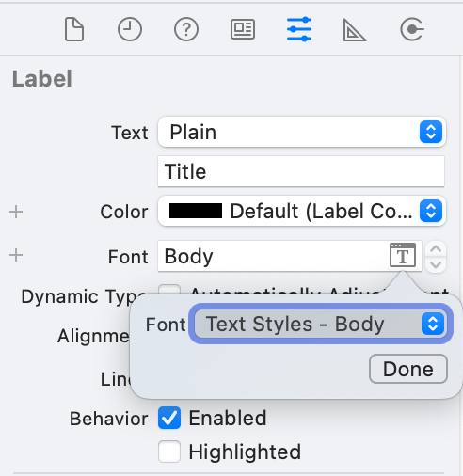The height and width of the screenshot is (476, 463).
Task: Click the Done button in font popover
Action: pyautogui.click(x=408, y=369)
